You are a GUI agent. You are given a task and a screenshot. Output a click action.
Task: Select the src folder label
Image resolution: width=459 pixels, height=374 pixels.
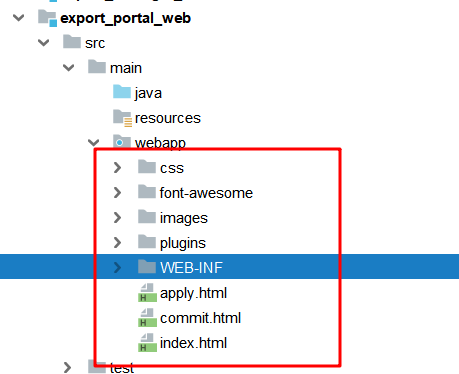pyautogui.click(x=95, y=43)
